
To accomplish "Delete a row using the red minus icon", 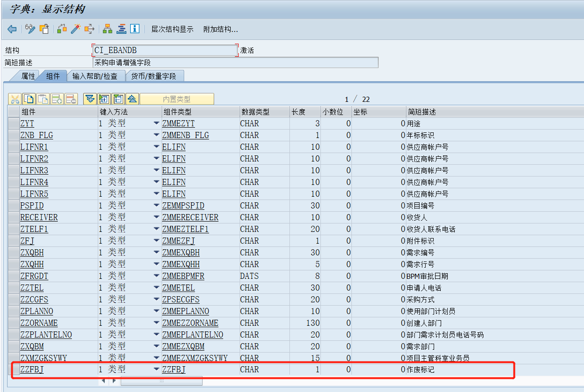I will 71,99.
